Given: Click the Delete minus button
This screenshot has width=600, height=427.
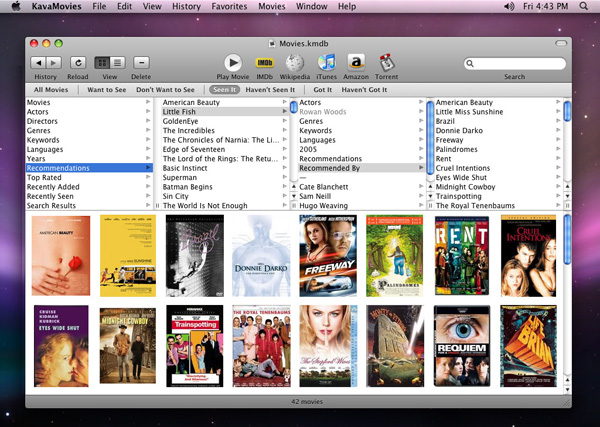Looking at the screenshot, I should [141, 63].
